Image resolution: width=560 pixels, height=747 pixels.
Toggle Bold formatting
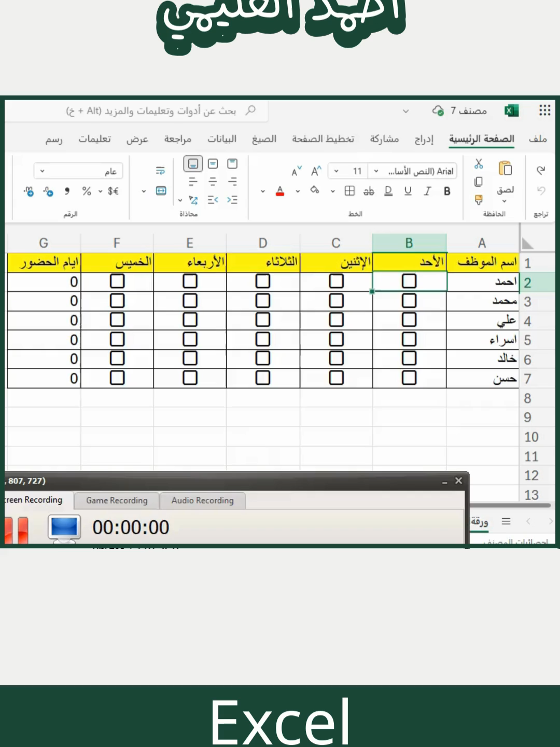click(447, 191)
